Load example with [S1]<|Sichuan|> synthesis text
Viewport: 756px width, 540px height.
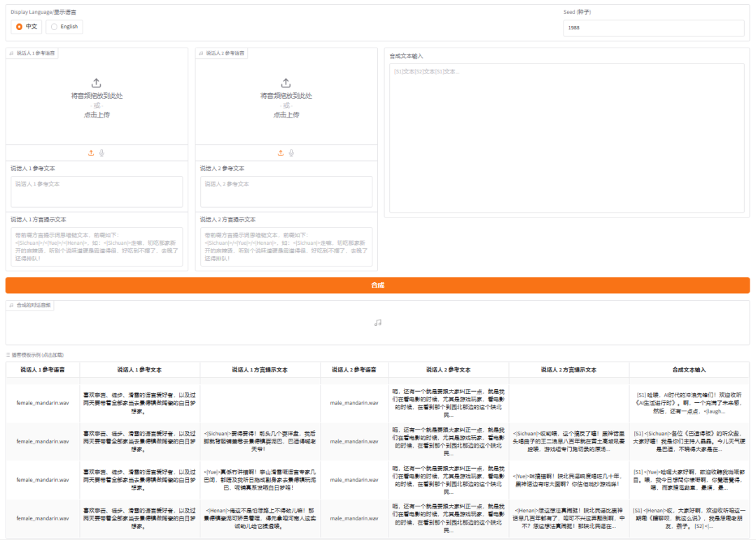[x=689, y=441]
